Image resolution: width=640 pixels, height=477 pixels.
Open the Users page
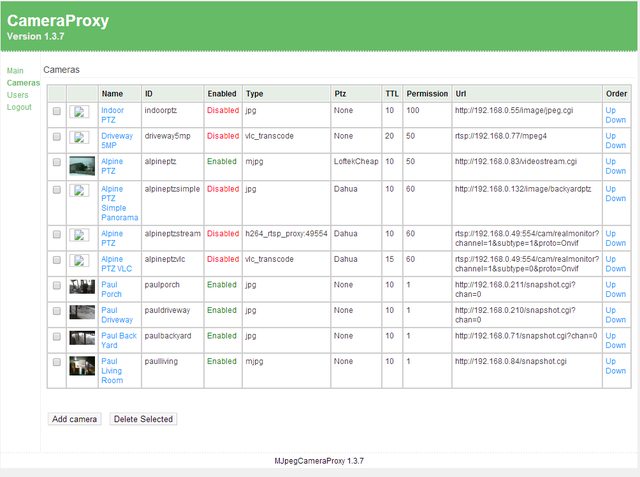18,95
